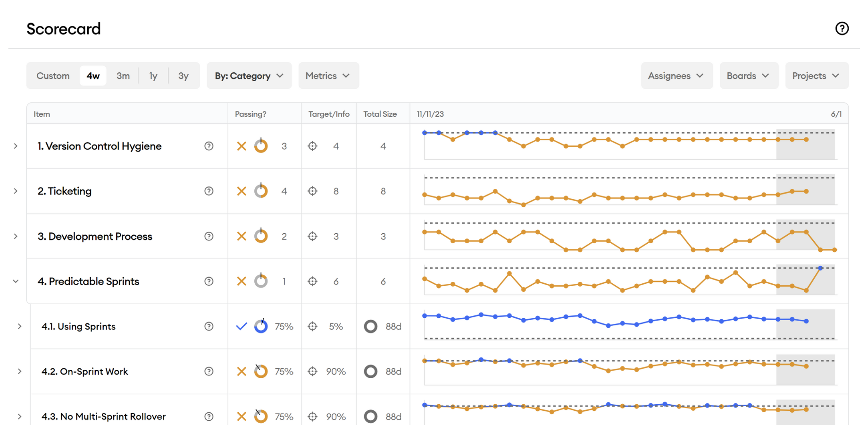Switch time range to 3m
Viewport: 868px width, 425px height.
[123, 76]
